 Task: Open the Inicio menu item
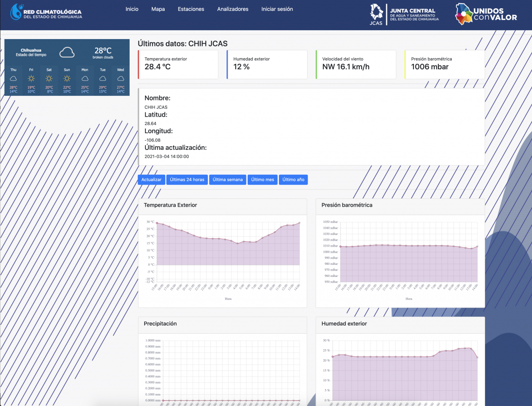(132, 9)
